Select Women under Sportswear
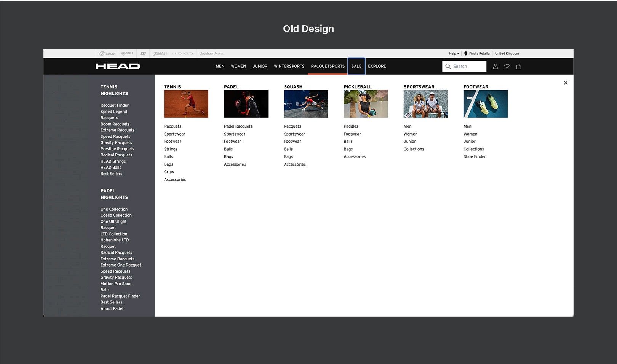The width and height of the screenshot is (617, 364). click(411, 134)
